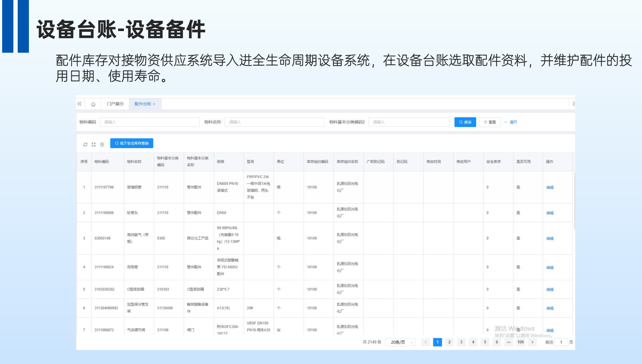Focus the 物料名称 input field
This screenshot has width=642, height=364.
pos(275,122)
